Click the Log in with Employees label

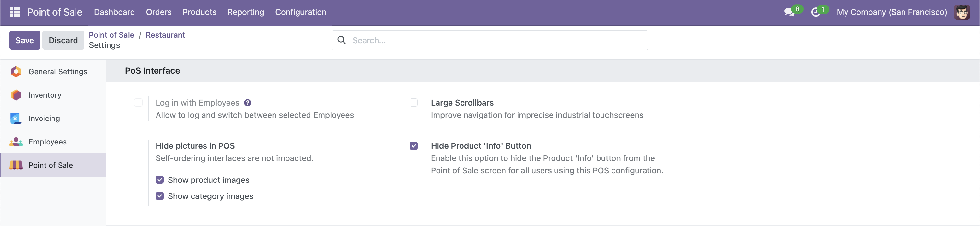[x=197, y=103]
